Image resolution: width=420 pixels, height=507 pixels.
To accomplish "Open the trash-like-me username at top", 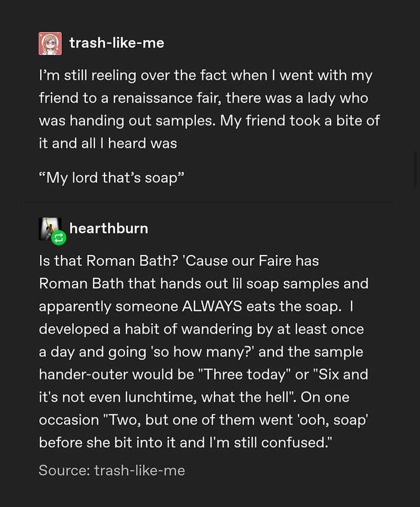I will coord(117,43).
